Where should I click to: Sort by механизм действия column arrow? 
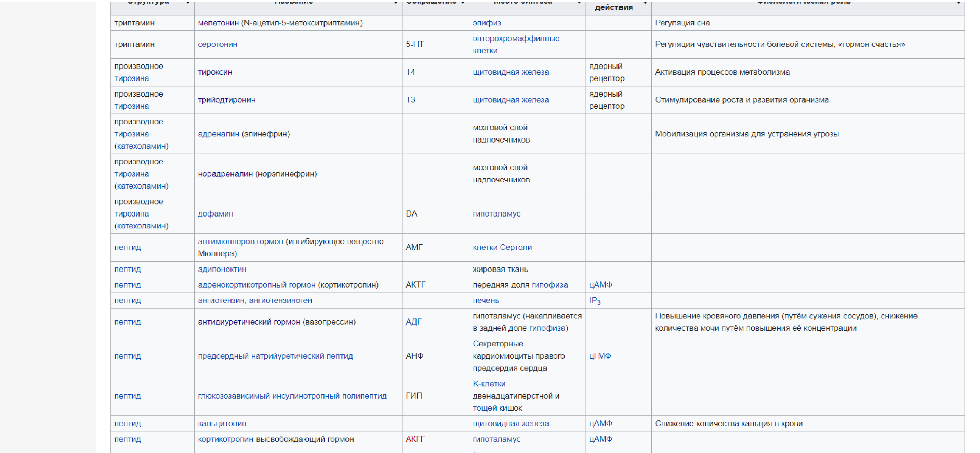(x=645, y=3)
